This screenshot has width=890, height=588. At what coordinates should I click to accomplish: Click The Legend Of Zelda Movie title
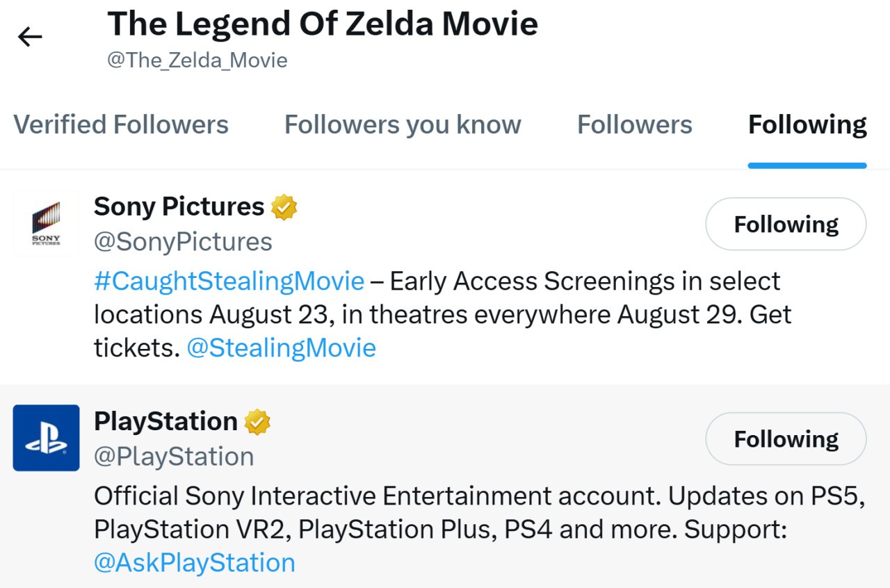[x=323, y=24]
